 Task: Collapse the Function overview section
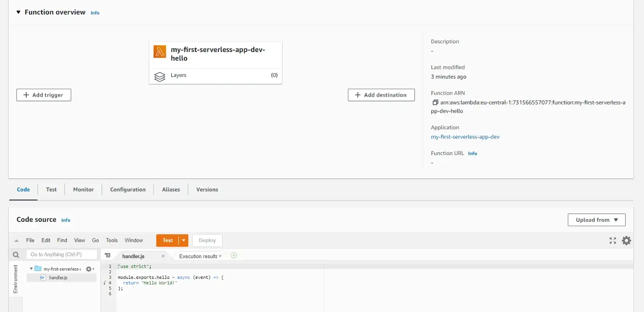[x=18, y=12]
